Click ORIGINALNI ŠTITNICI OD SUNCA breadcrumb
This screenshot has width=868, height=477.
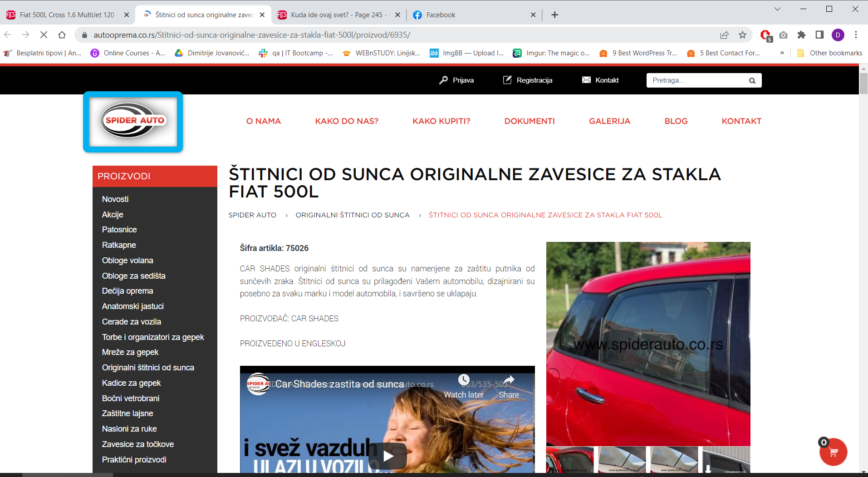(x=353, y=215)
